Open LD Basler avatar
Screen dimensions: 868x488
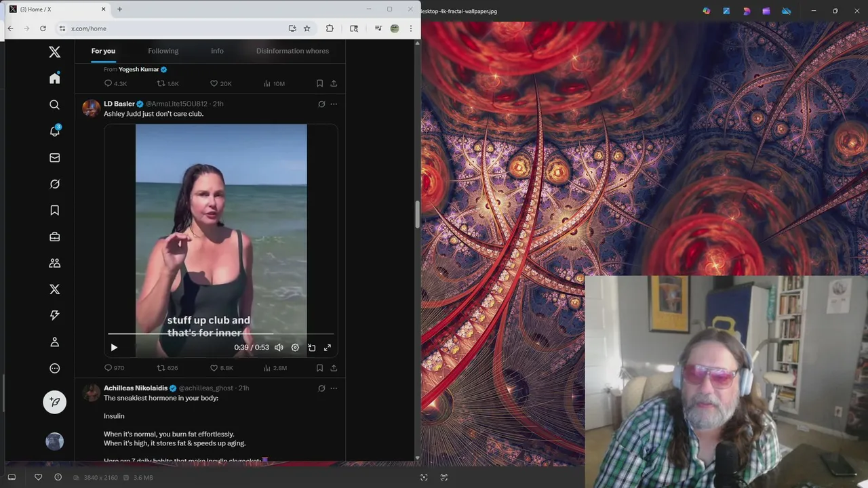point(91,108)
